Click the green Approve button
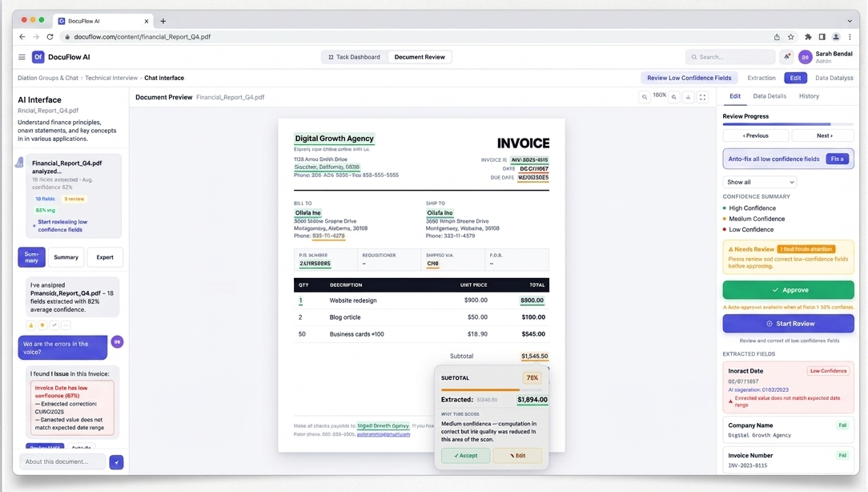 [788, 290]
